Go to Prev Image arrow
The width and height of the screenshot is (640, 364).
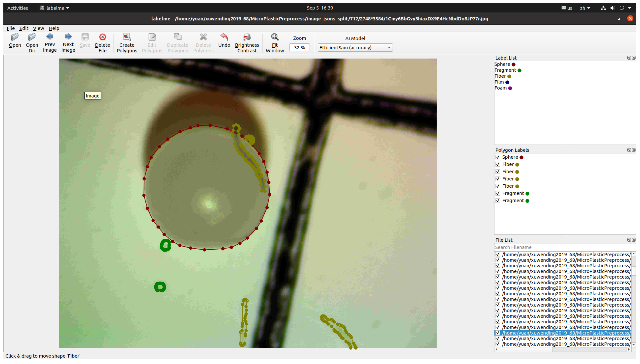[x=50, y=37]
